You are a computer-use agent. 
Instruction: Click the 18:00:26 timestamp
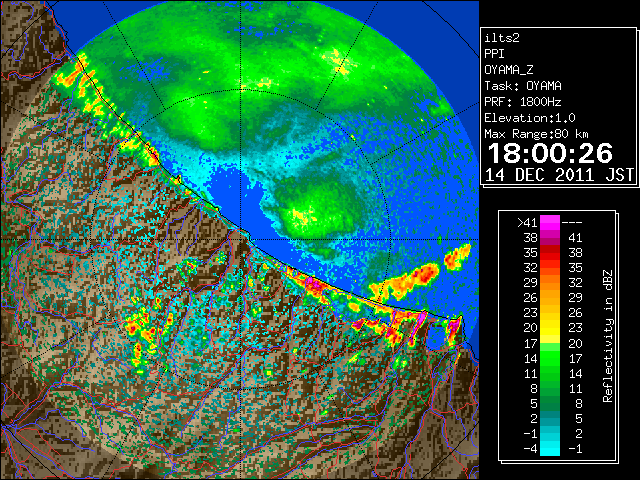(x=550, y=153)
